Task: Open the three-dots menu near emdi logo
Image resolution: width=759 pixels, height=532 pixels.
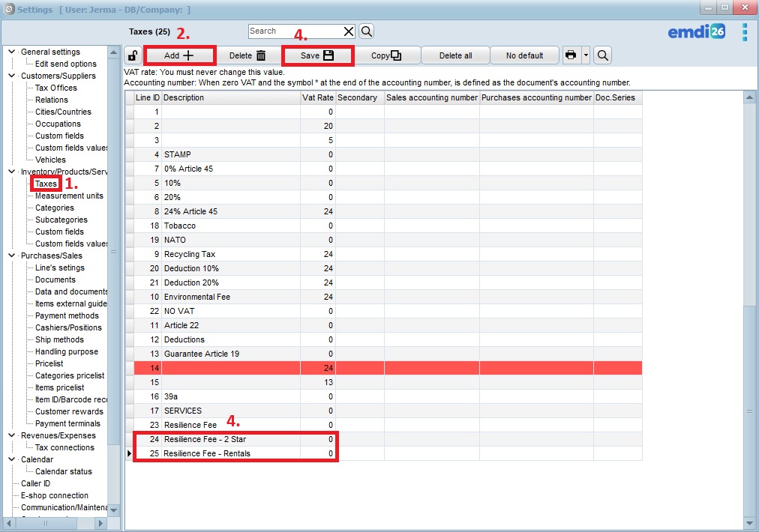Action: [745, 32]
